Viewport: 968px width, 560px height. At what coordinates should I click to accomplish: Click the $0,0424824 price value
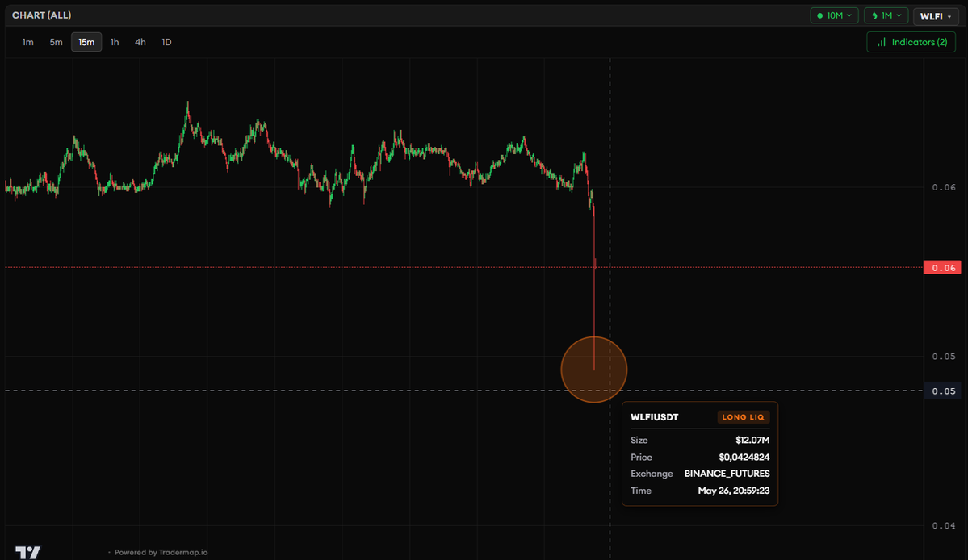[744, 457]
